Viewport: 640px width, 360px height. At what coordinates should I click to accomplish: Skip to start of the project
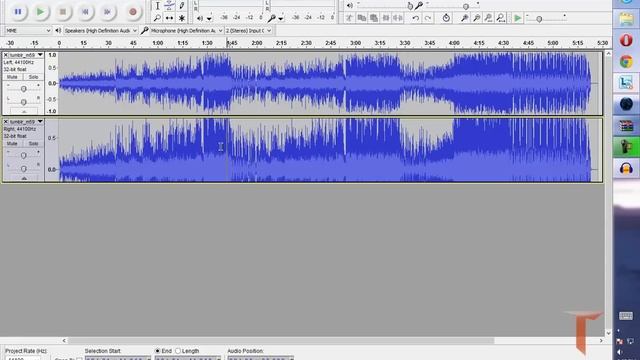tap(85, 12)
